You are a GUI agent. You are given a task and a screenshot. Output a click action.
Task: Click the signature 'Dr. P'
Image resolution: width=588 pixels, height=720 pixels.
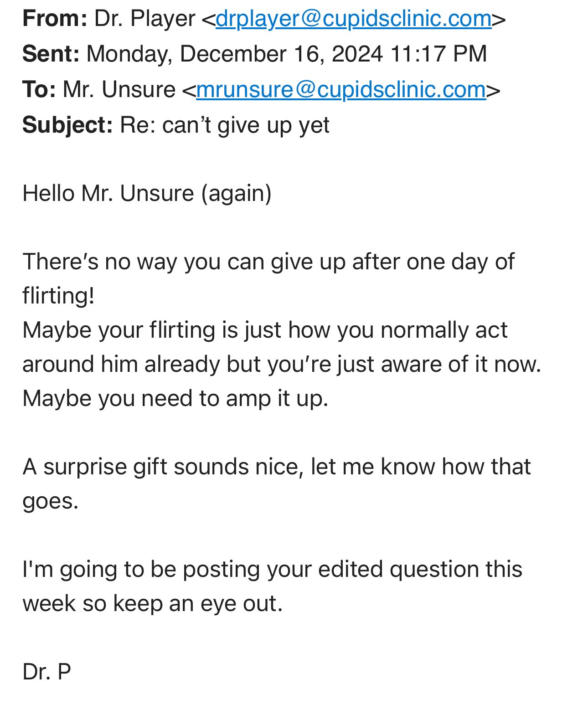pyautogui.click(x=47, y=672)
